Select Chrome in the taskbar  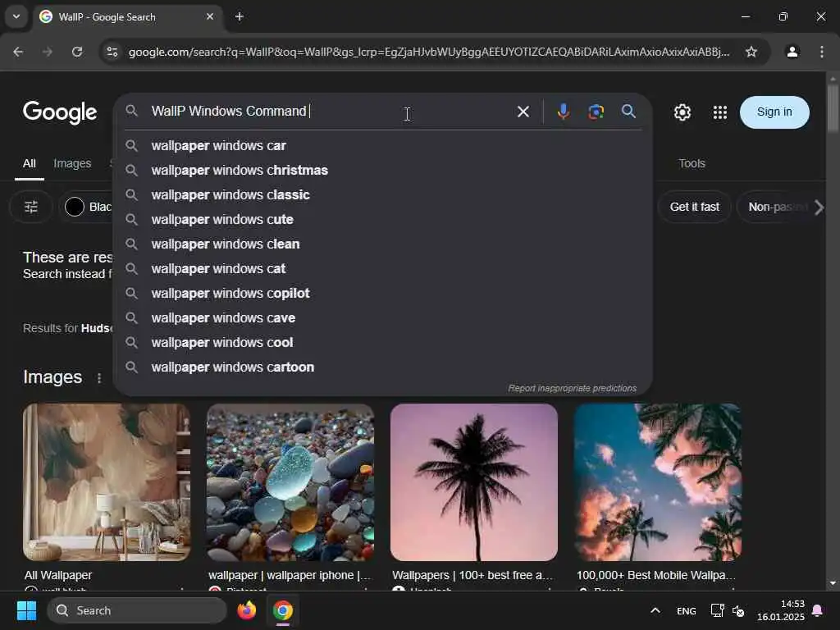pyautogui.click(x=283, y=610)
